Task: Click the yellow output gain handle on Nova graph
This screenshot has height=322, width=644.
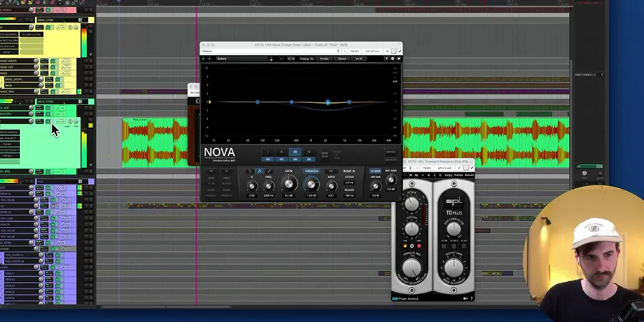Action: tap(209, 102)
